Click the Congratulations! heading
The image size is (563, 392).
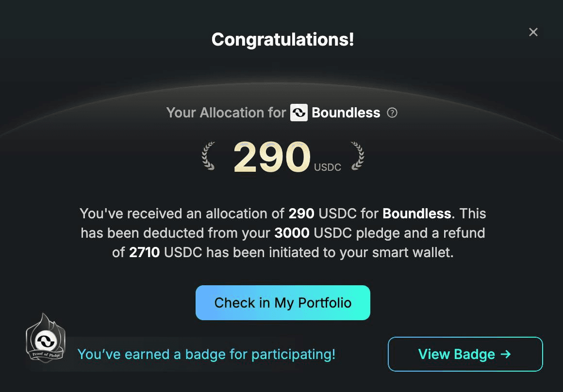(x=283, y=39)
